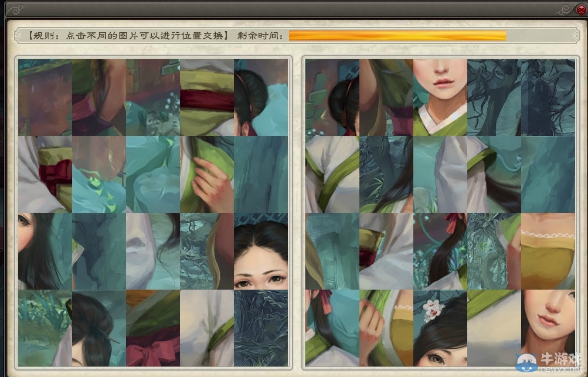Screen dimensions: 588x377
Task: Click the orange remaining-time progress bar
Action: tap(397, 36)
